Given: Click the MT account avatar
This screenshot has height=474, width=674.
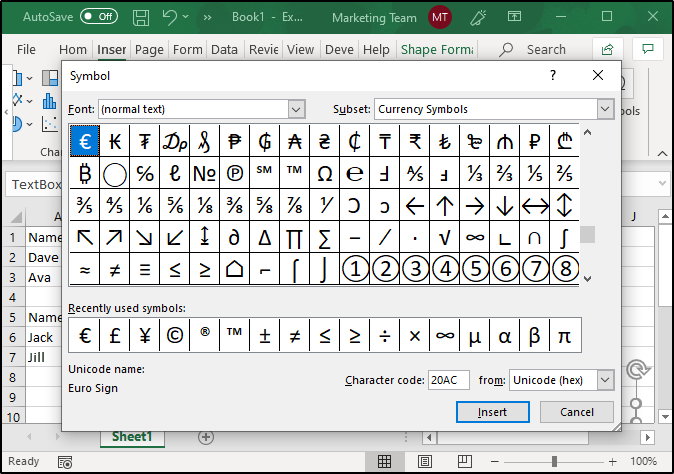Looking at the screenshot, I should coord(440,17).
